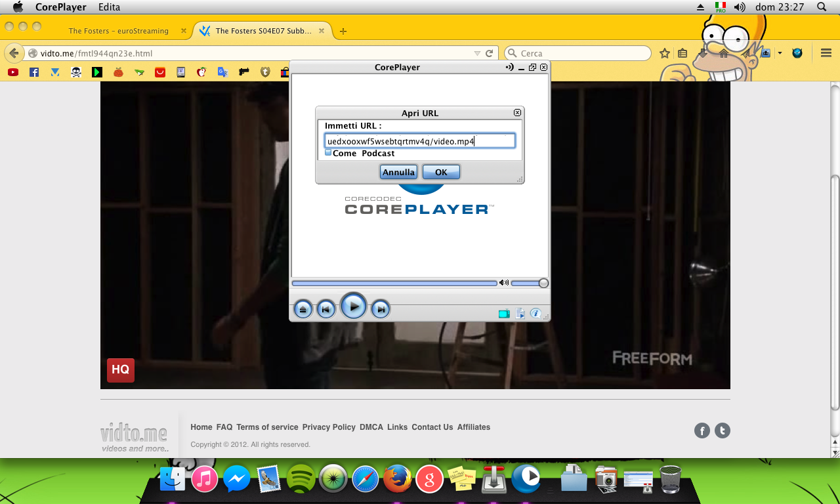Reload the page

click(x=489, y=53)
